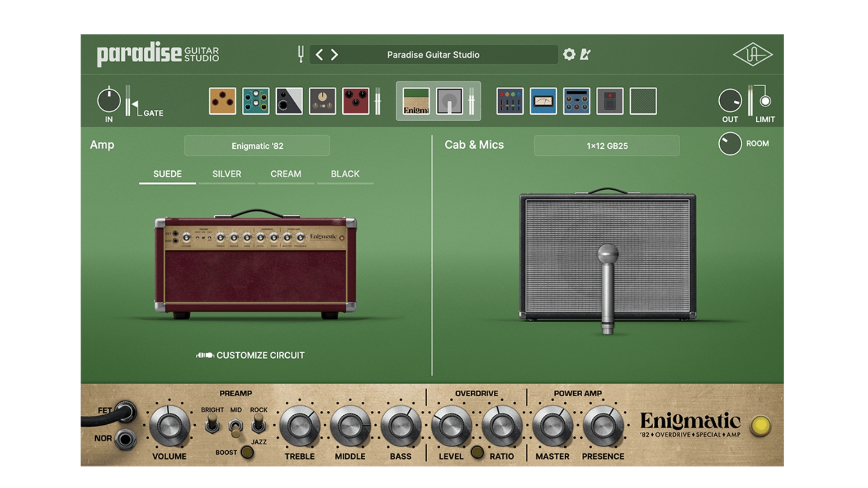Screen dimensions: 868x488
Task: Select the tan fuzz pedal icon in the chain
Action: pos(223,100)
